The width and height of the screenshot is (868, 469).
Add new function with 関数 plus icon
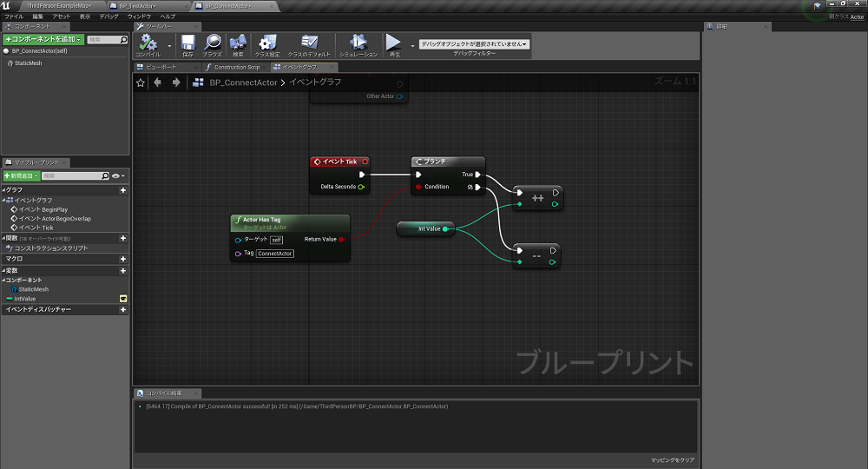(x=123, y=238)
